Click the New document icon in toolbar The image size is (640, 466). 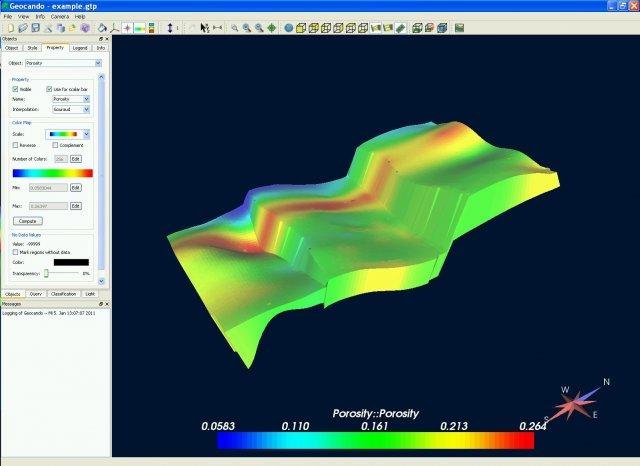[x=11, y=28]
